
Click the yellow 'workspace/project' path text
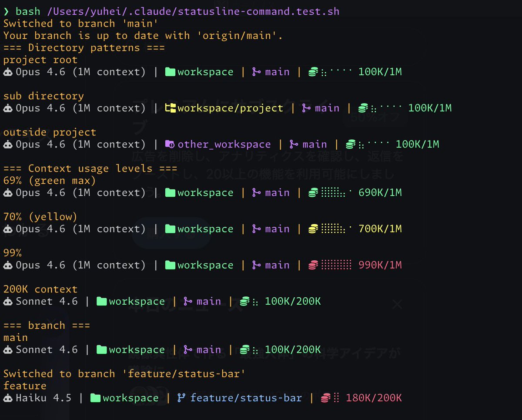(x=231, y=108)
